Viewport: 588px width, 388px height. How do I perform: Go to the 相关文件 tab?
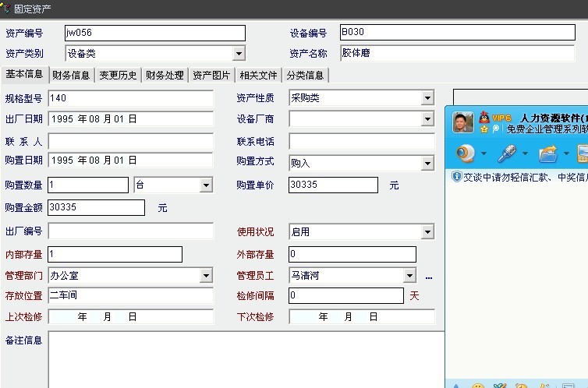[x=258, y=76]
